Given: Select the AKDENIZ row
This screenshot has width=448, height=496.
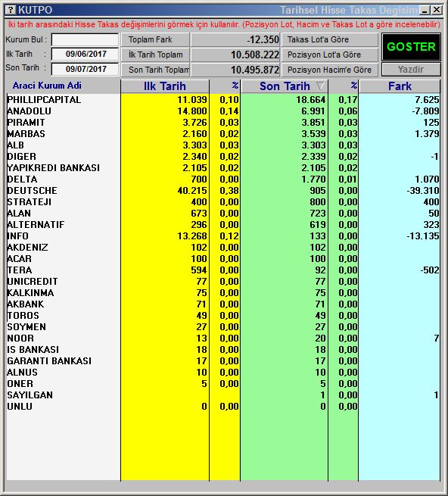Looking at the screenshot, I should pos(223,248).
